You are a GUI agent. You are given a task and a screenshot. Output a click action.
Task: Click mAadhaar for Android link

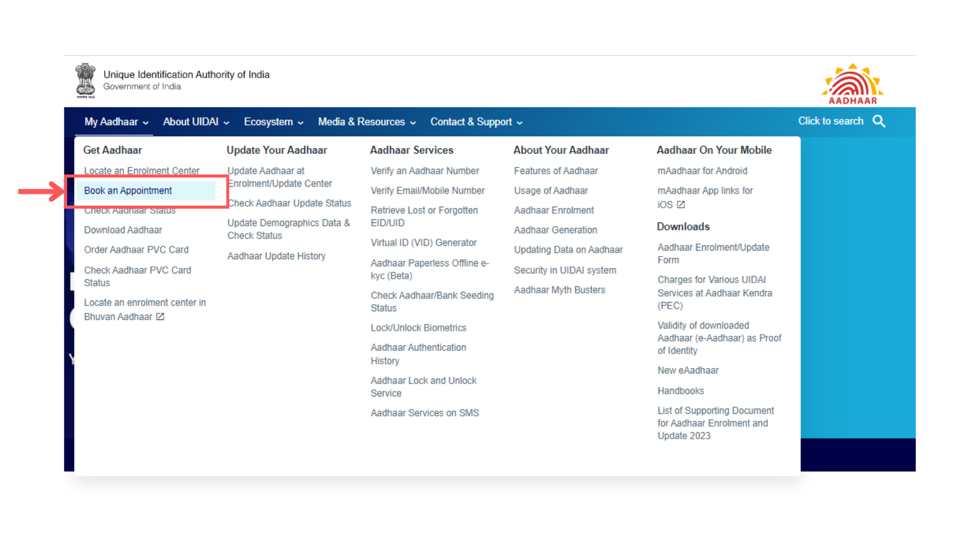coord(702,171)
